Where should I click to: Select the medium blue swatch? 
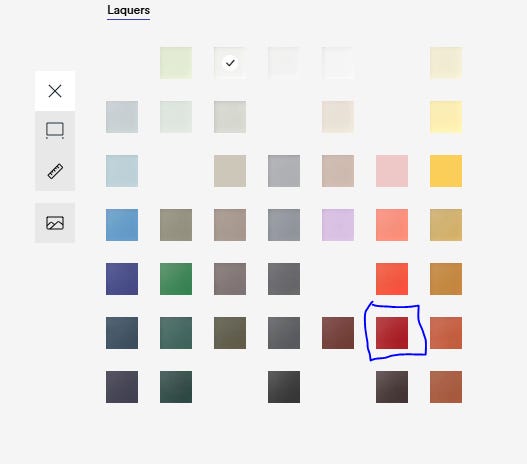click(x=122, y=225)
